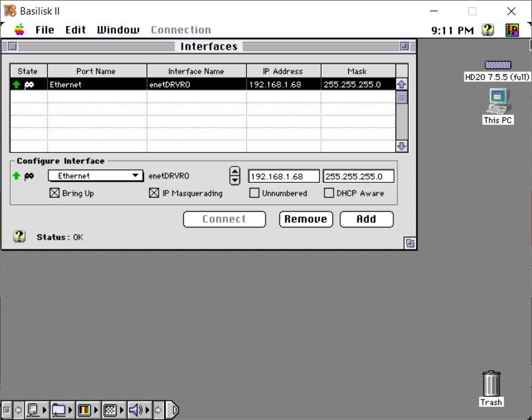The width and height of the screenshot is (532, 420).
Task: Click the Interfaces window resize box icon
Action: point(410,244)
